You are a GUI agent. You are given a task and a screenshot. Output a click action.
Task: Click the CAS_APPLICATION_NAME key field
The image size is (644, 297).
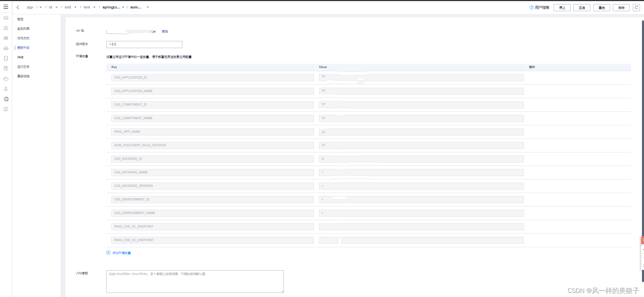(x=212, y=91)
